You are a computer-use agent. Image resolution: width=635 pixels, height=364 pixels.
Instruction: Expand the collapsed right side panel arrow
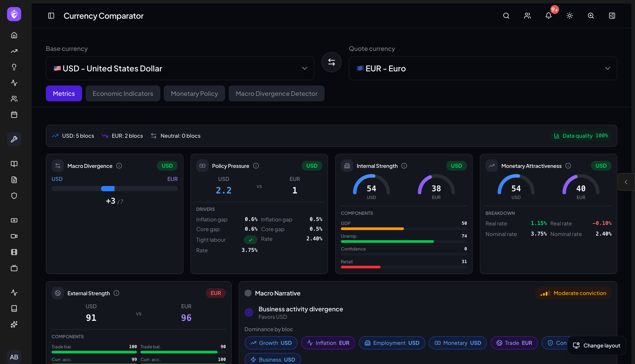[x=626, y=182]
